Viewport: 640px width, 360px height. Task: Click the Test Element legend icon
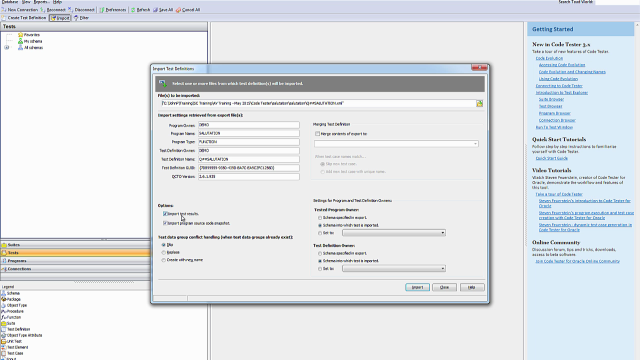[x=4, y=347]
